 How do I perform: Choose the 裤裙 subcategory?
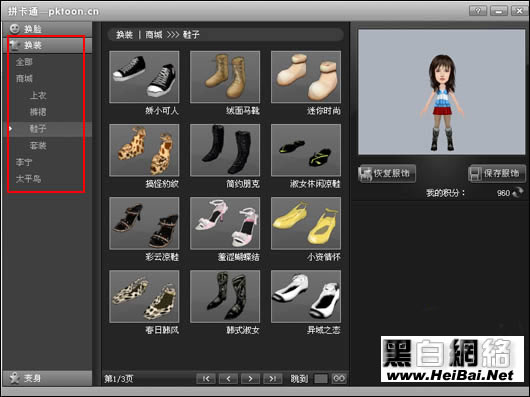point(38,112)
